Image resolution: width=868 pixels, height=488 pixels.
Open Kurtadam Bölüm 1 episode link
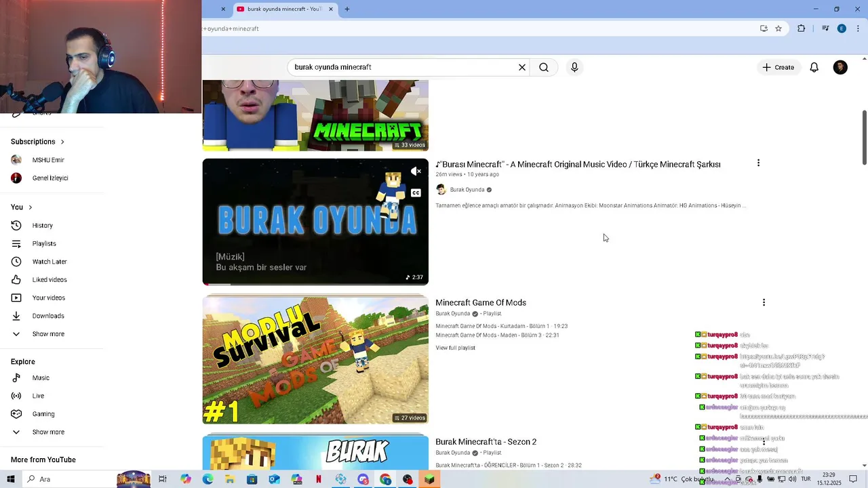pos(501,326)
